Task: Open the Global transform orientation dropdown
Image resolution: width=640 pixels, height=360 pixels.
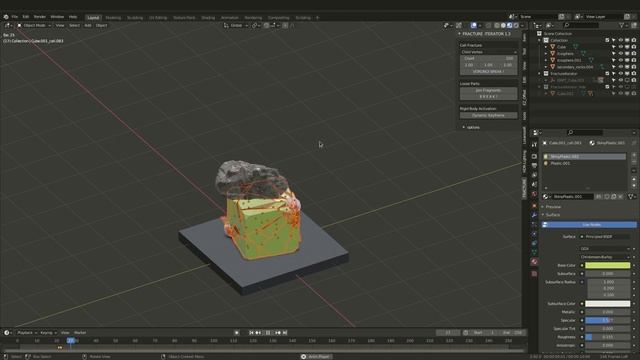Action: pos(236,25)
